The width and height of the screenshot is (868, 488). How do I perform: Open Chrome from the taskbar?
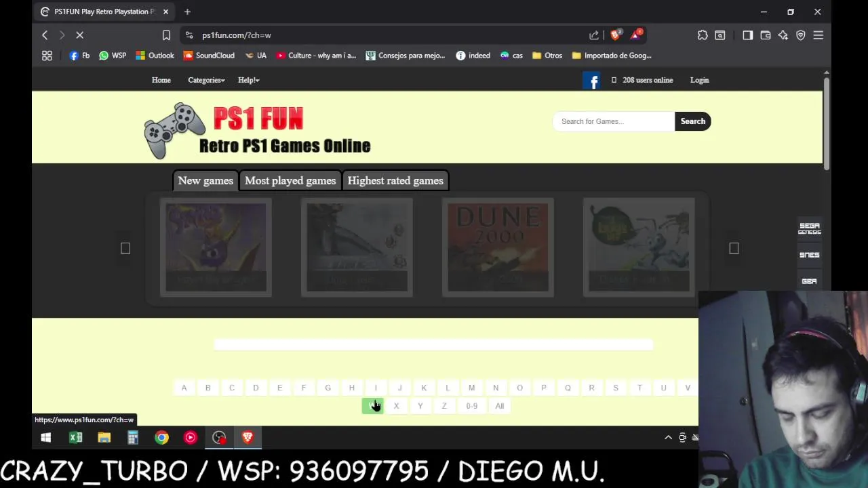161,438
